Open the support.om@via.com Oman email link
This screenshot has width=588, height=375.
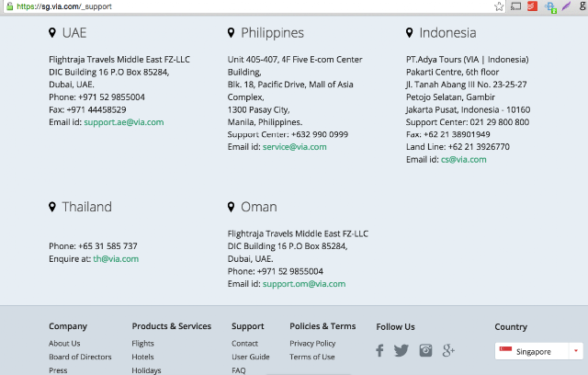304,284
